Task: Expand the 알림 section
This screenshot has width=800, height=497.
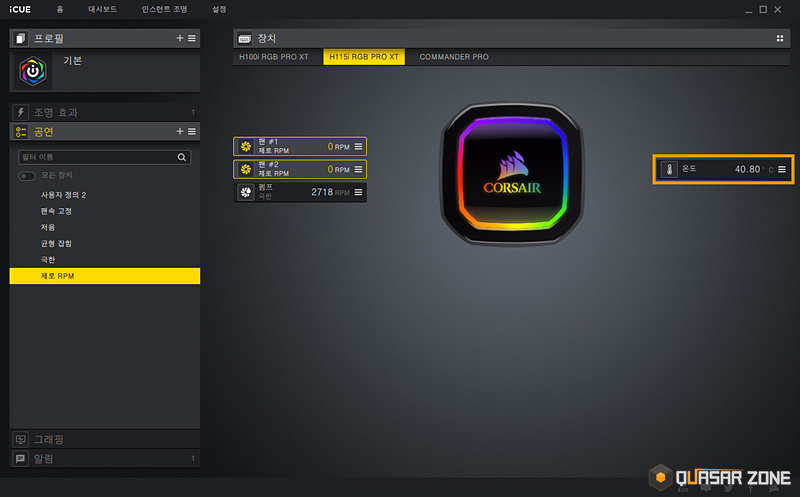Action: [x=105, y=458]
